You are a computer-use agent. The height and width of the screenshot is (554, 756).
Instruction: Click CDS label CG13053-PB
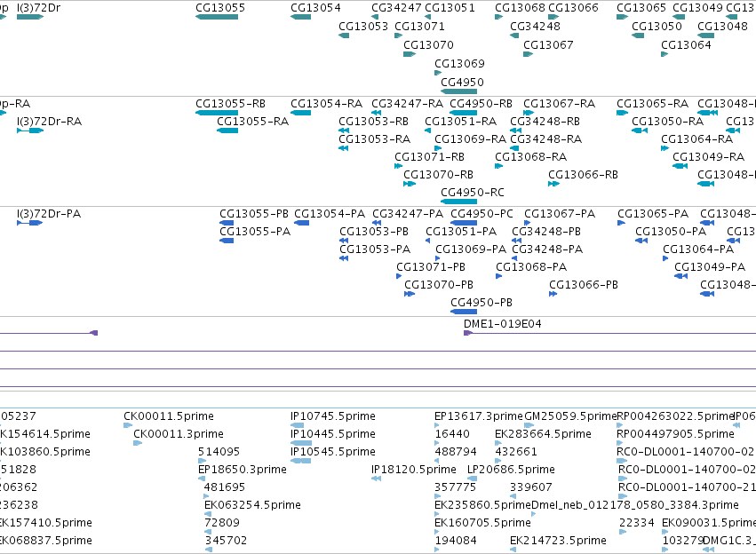(x=374, y=232)
